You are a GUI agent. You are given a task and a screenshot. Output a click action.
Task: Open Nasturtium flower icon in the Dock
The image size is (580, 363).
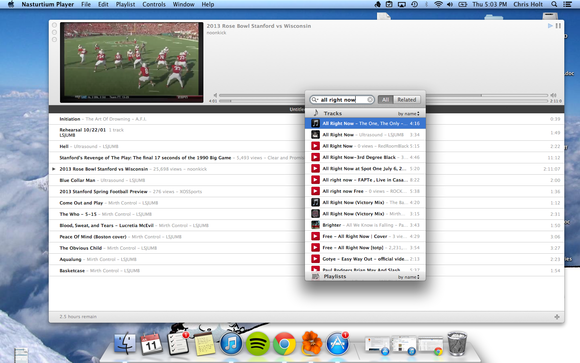(x=311, y=343)
